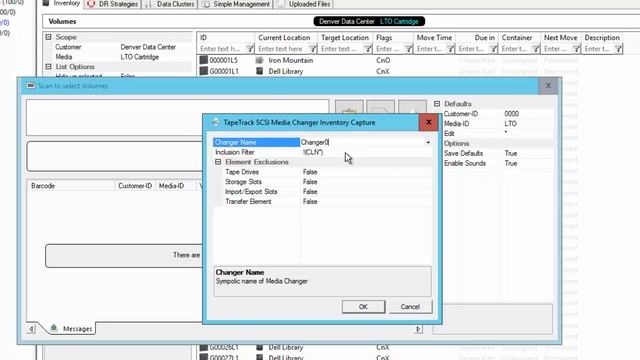This screenshot has height=360, width=640.
Task: Toggle Import/Export Slots exclusion value False
Action: tap(310, 191)
